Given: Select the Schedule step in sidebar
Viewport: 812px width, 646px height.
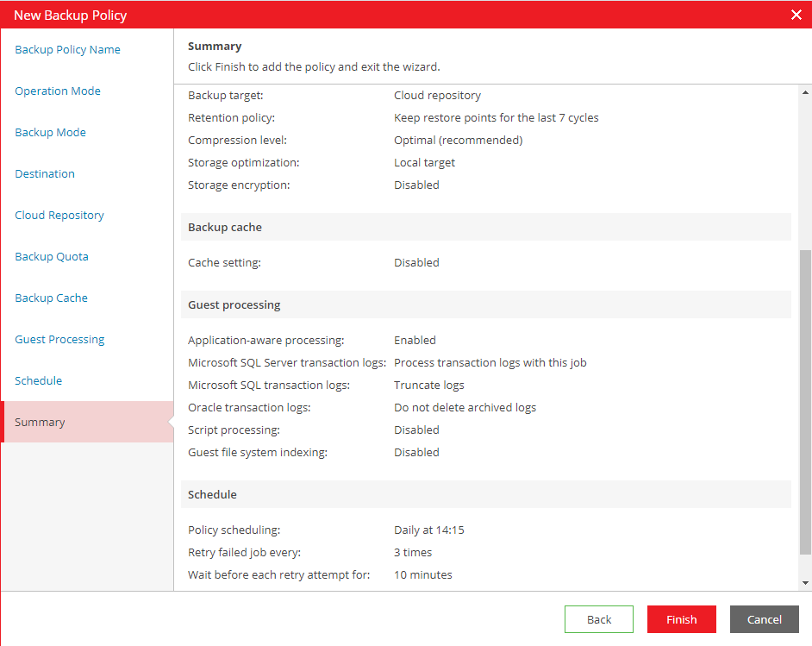Looking at the screenshot, I should (39, 381).
